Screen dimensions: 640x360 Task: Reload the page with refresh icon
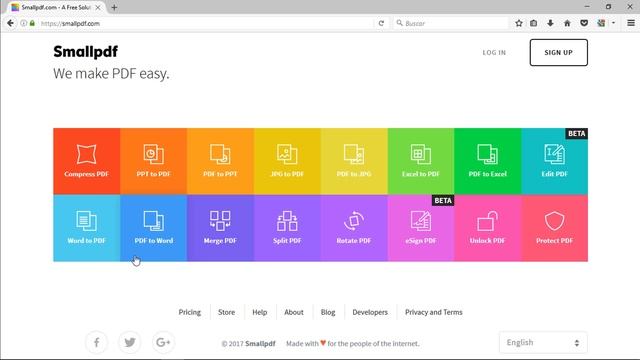(381, 23)
